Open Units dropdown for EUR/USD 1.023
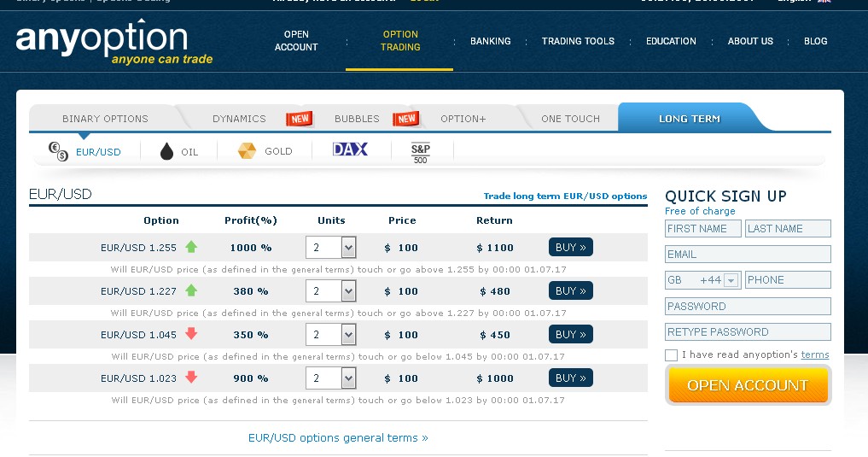 330,378
